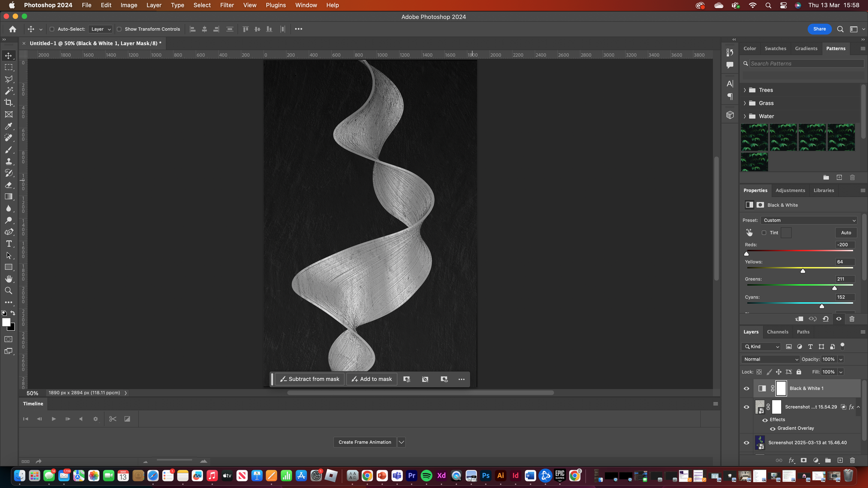Select the Rectangle shape tool

(x=9, y=267)
